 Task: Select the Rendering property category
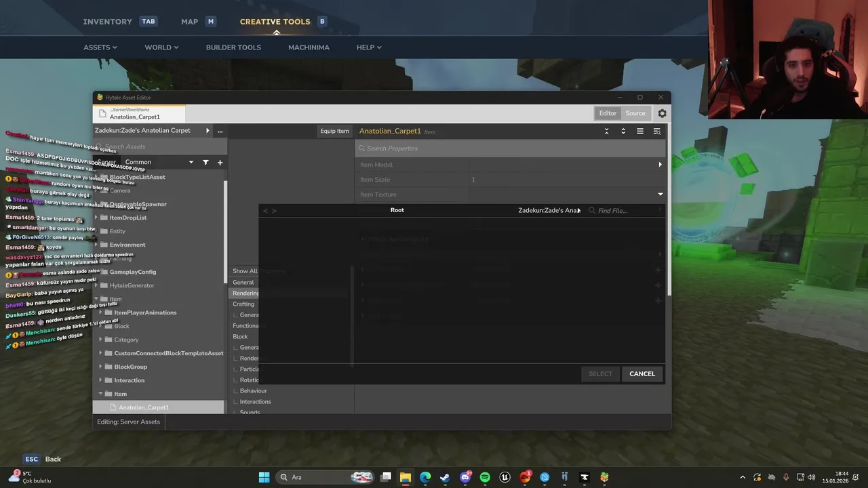coord(245,293)
